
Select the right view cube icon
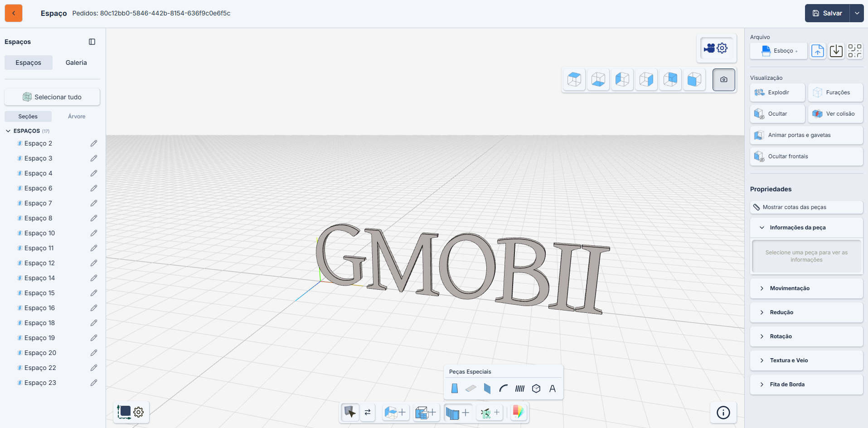tap(646, 79)
